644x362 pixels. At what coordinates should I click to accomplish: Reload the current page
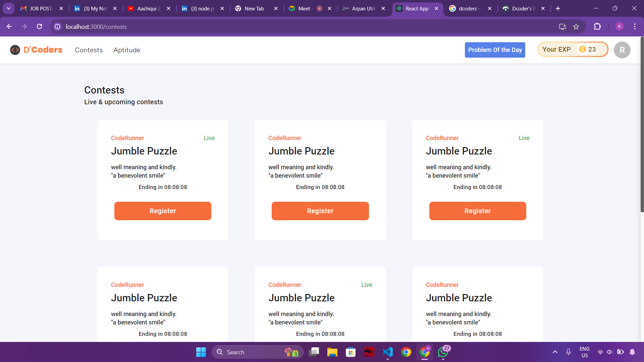[x=39, y=26]
